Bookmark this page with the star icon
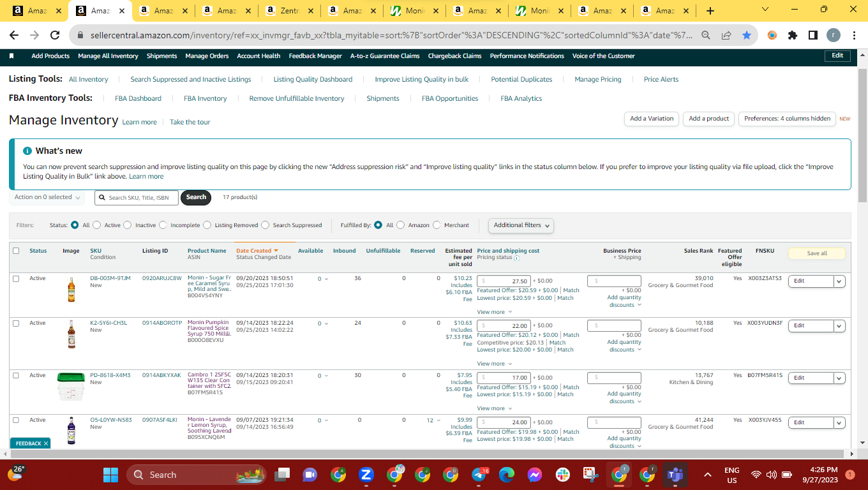Viewport: 868px width, 490px height. coord(747,36)
